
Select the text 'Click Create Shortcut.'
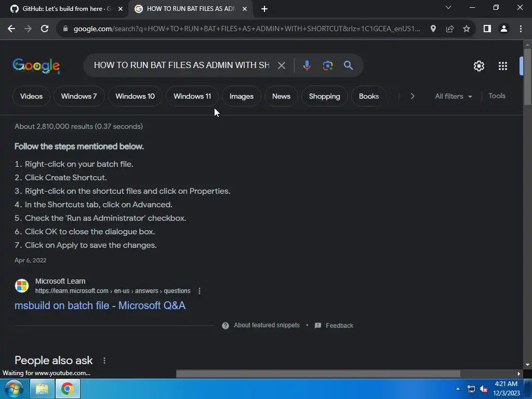click(x=66, y=178)
